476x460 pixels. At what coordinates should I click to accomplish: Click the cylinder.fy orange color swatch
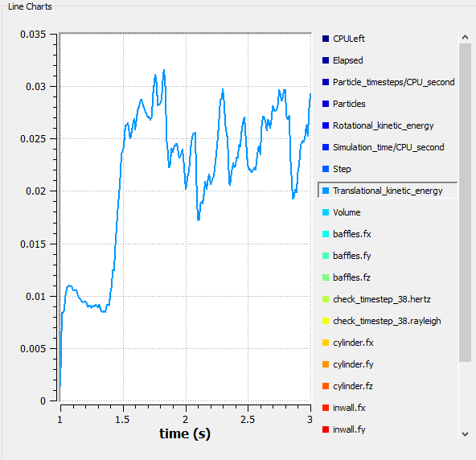[326, 364]
